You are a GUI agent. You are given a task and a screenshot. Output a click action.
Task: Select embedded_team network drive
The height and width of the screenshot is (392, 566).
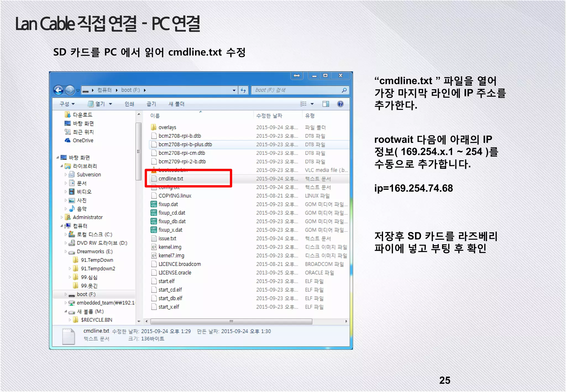(x=106, y=303)
